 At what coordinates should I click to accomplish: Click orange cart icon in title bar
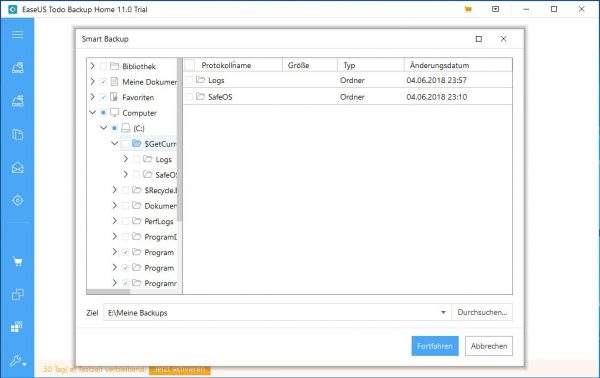coord(468,9)
